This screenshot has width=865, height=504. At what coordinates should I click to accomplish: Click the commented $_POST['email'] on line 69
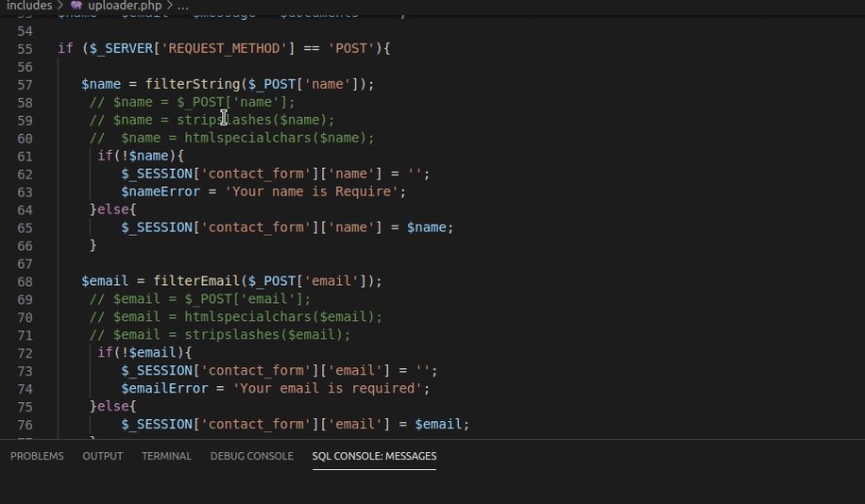tap(244, 299)
